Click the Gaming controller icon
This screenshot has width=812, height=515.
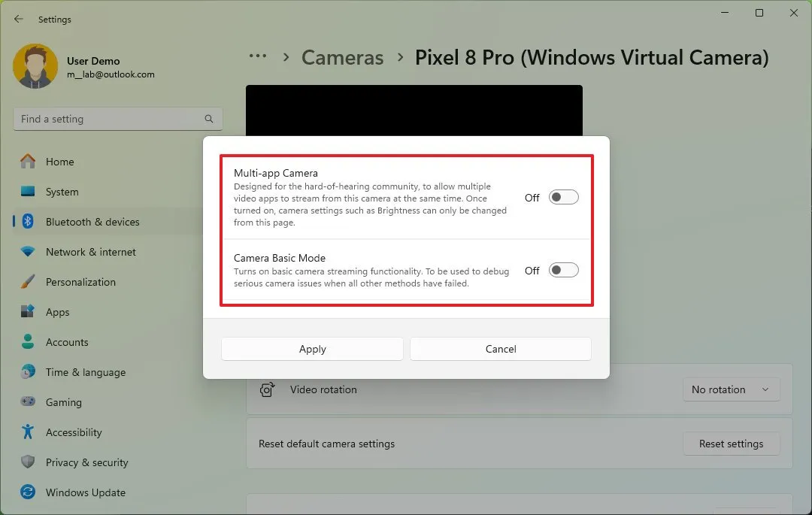coord(28,401)
